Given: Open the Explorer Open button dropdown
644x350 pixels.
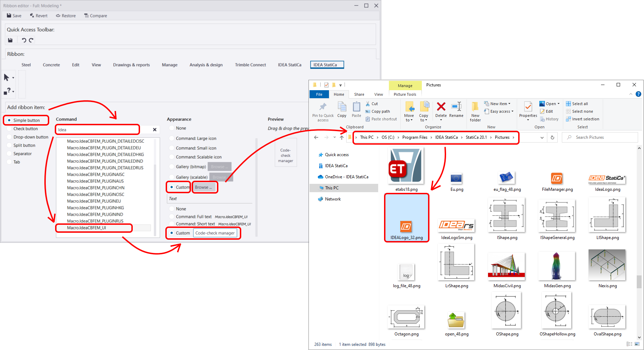Looking at the screenshot, I should click(x=558, y=104).
